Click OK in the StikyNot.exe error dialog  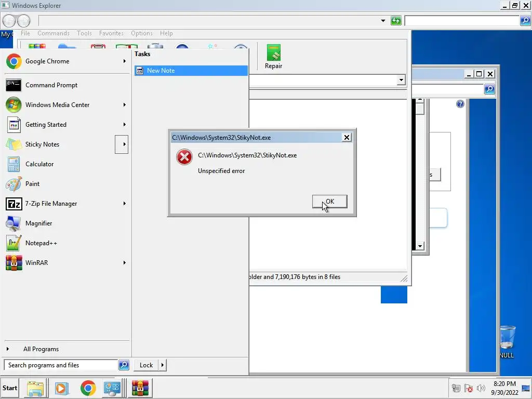[x=329, y=202]
